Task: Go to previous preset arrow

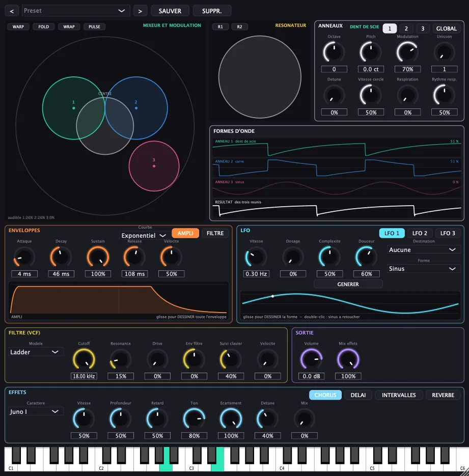Action: coord(12,11)
